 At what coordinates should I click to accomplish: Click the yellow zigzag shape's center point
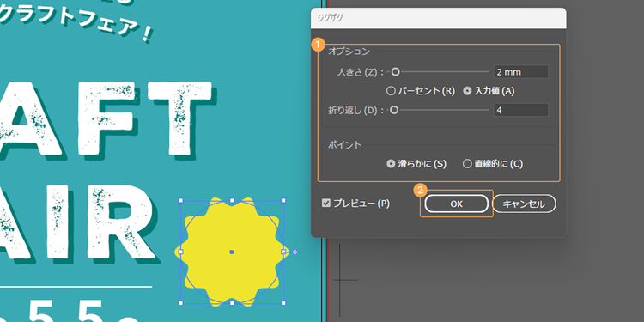(x=232, y=252)
